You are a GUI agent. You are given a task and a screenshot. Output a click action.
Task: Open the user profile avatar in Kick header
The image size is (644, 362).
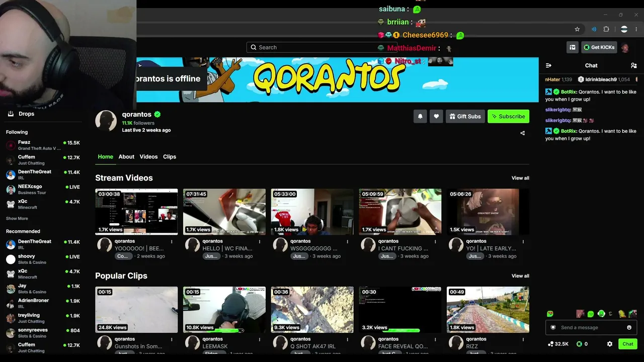(x=625, y=47)
